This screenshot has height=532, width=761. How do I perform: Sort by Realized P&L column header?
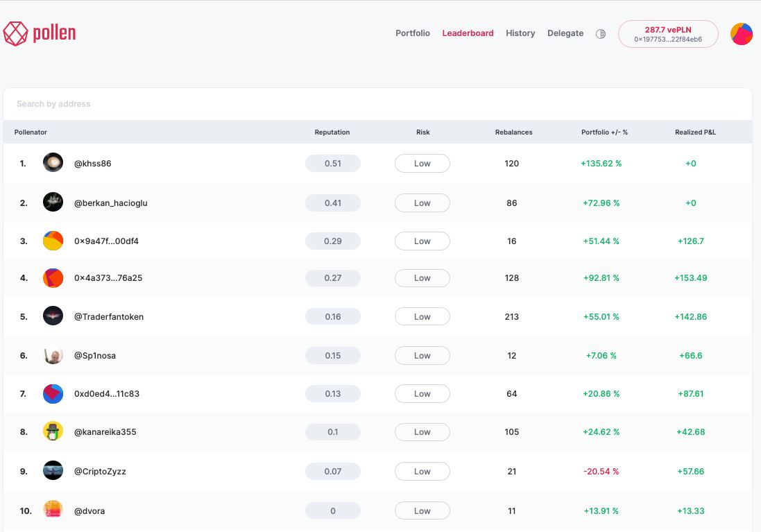pos(695,132)
